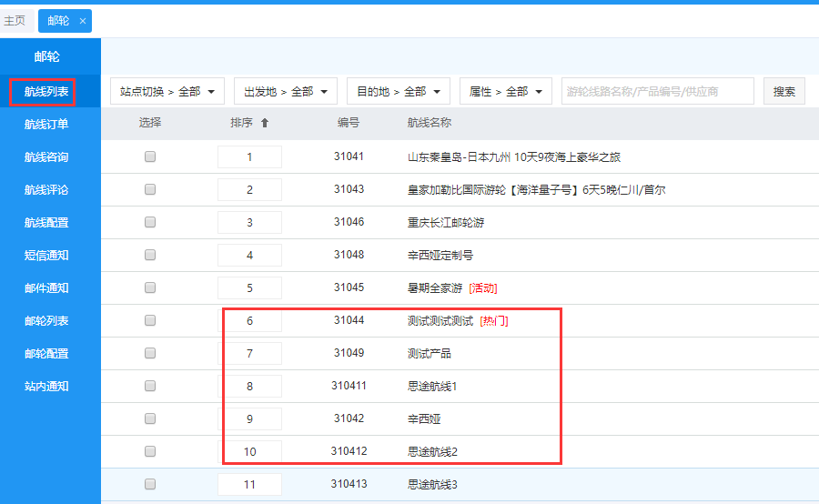Check the box for route 31041
The height and width of the screenshot is (504, 819).
coord(150,157)
